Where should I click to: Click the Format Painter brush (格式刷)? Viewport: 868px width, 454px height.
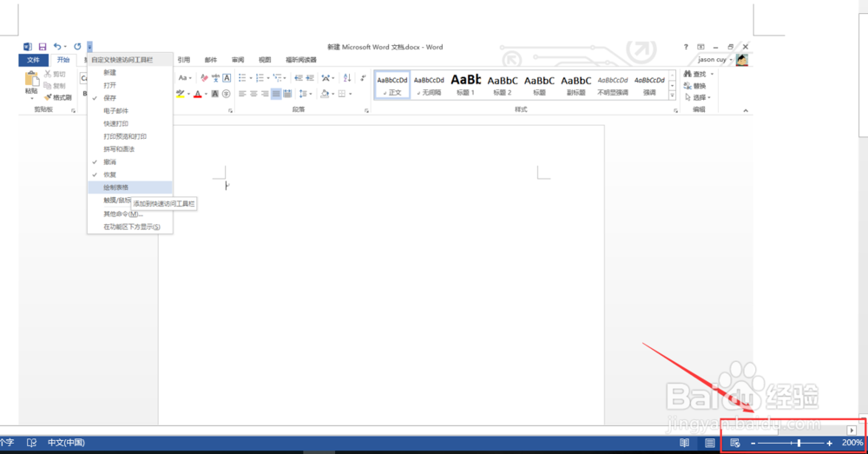click(57, 97)
